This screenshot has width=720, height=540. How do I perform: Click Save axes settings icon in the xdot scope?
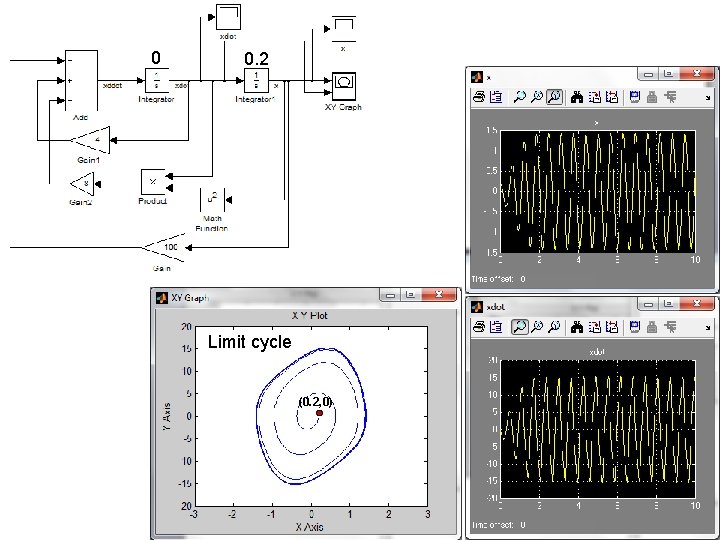click(594, 327)
